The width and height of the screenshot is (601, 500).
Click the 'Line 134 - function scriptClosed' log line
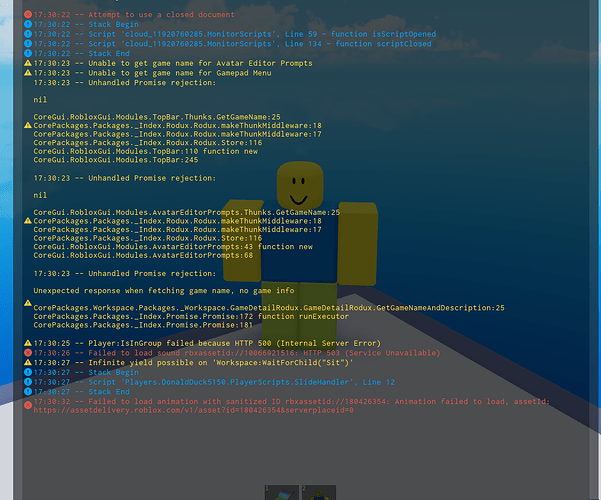(233, 44)
